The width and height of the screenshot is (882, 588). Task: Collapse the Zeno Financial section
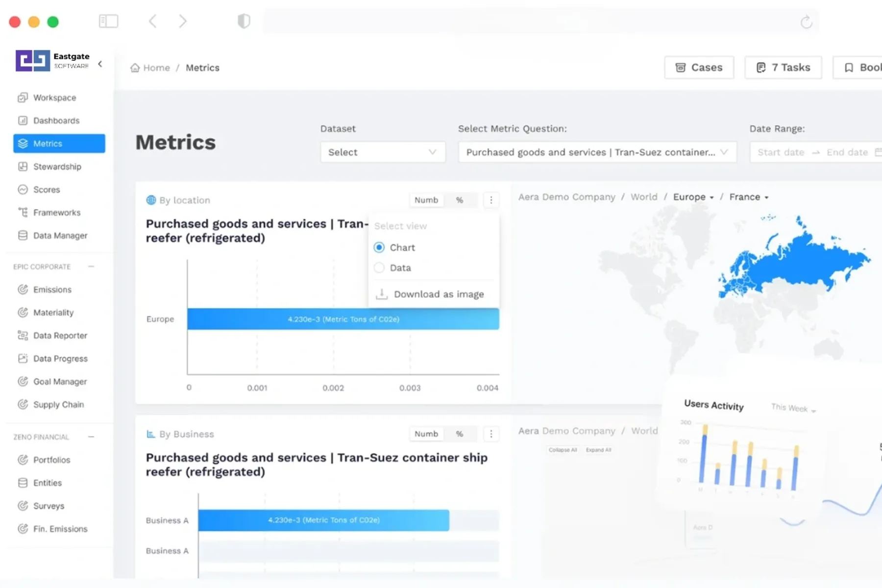pyautogui.click(x=91, y=437)
